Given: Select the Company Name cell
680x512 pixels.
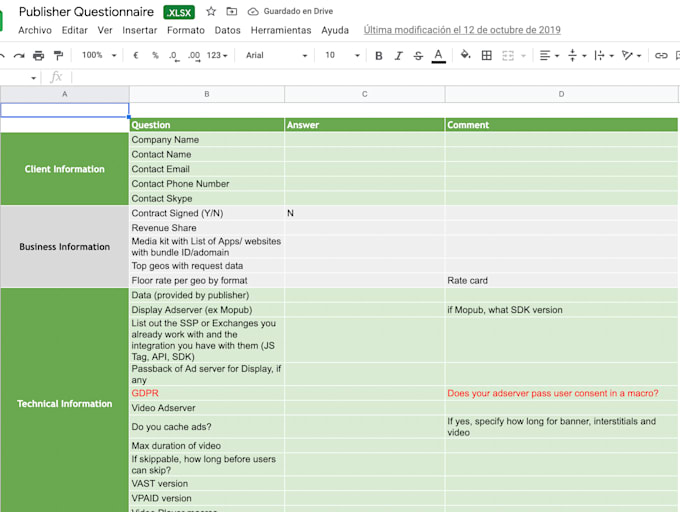Looking at the screenshot, I should click(x=207, y=140).
